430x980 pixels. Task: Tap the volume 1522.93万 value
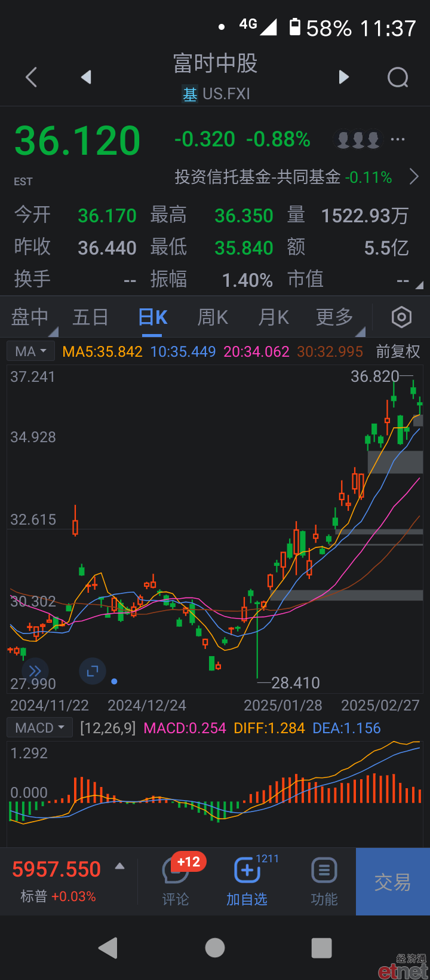[365, 215]
